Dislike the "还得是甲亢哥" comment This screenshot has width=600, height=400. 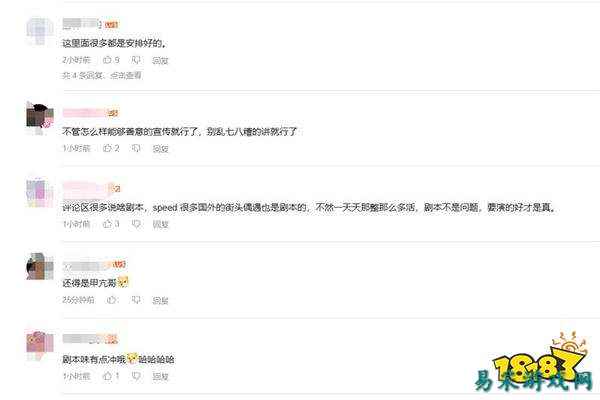point(136,300)
